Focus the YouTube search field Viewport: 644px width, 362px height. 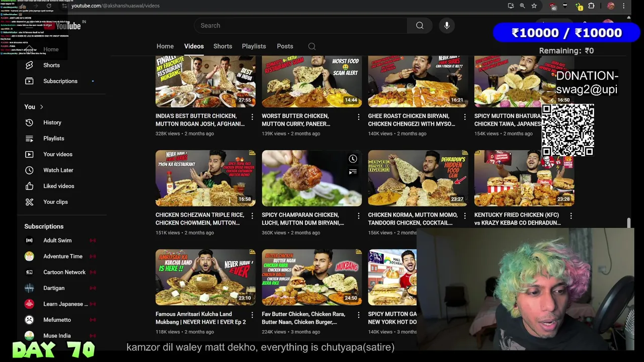[301, 26]
